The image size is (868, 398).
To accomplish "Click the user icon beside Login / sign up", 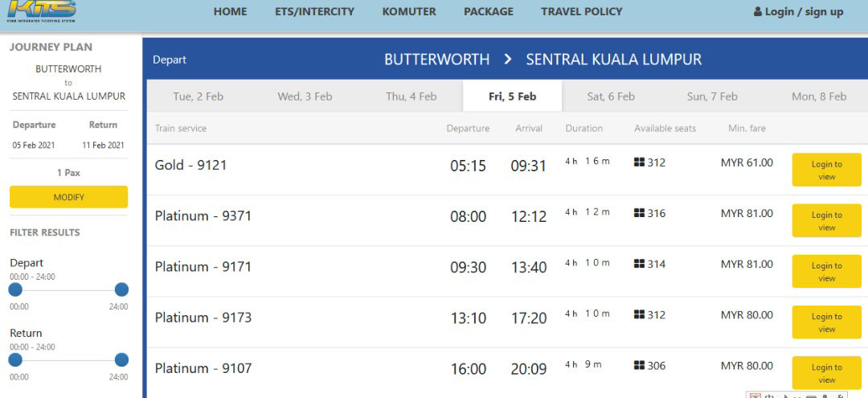I will [x=757, y=11].
